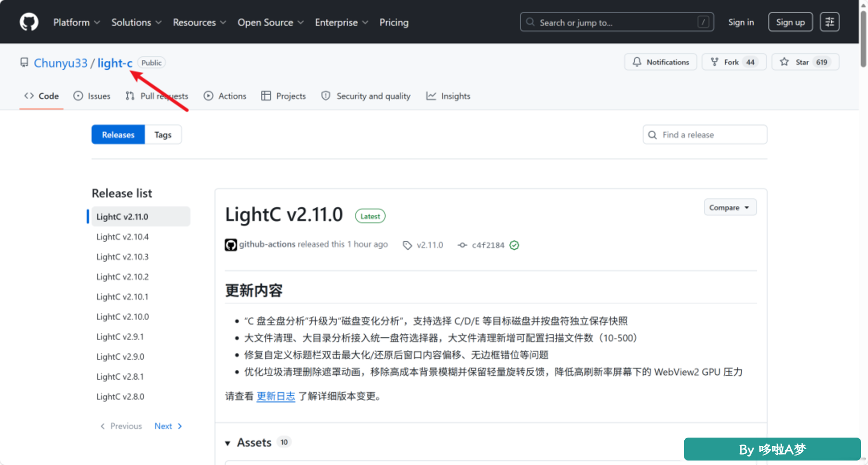Viewport: 868px width, 465px height.
Task: Open the github-actions author link
Action: (x=267, y=244)
